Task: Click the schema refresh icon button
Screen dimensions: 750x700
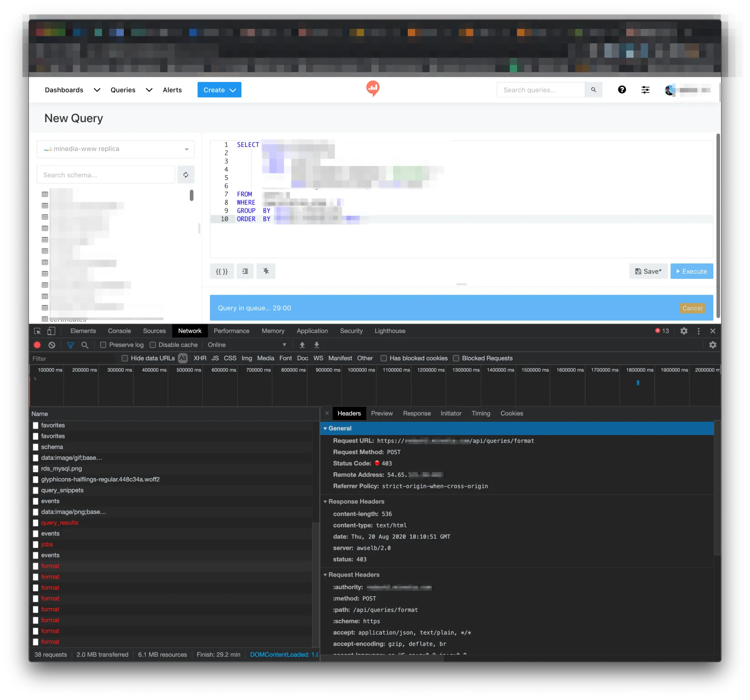Action: [186, 175]
